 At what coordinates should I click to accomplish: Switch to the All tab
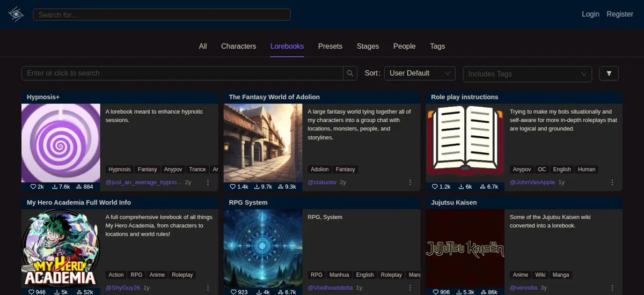coord(203,46)
